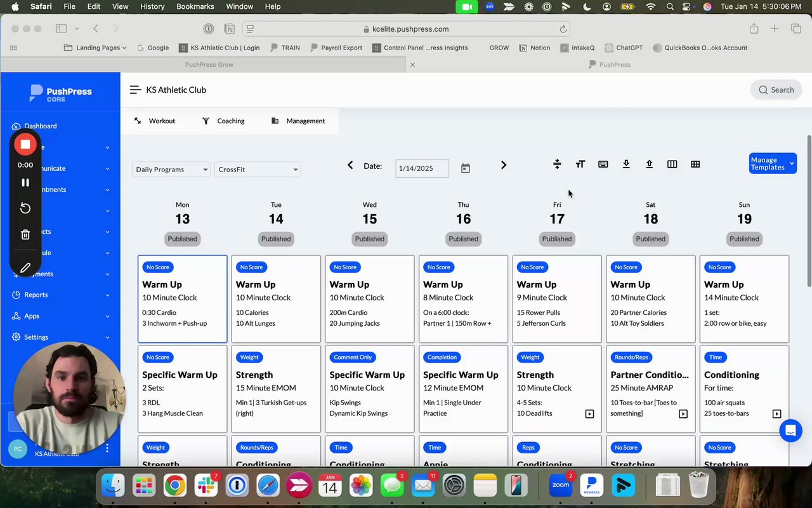Open a new Safari tab with plus icon
Image resolution: width=812 pixels, height=508 pixels.
tap(775, 29)
